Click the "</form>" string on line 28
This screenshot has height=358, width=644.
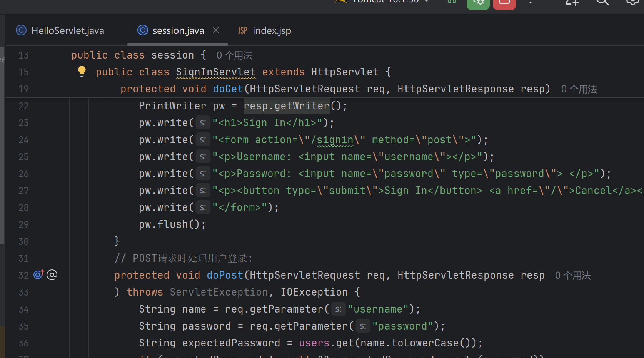(x=240, y=207)
